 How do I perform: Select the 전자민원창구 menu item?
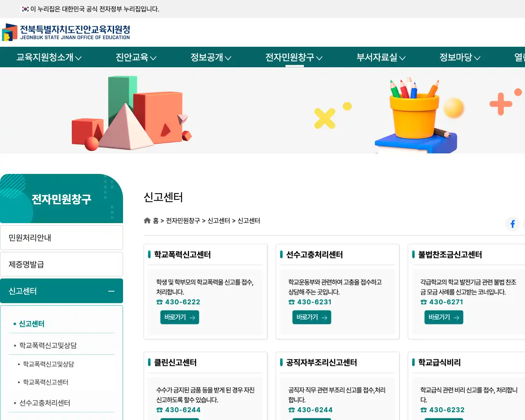294,57
